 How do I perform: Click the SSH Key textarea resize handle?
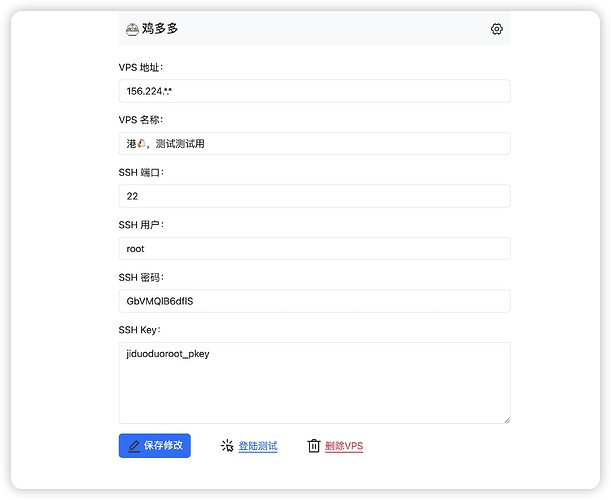pos(507,420)
